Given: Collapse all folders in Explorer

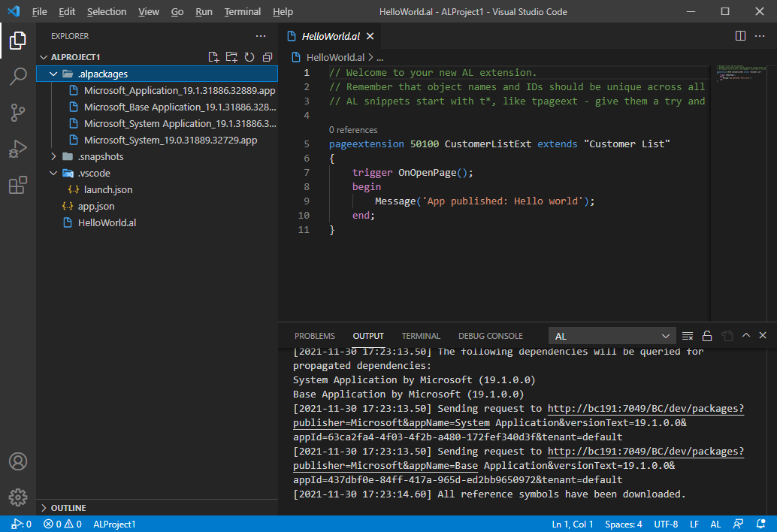Looking at the screenshot, I should [x=268, y=57].
